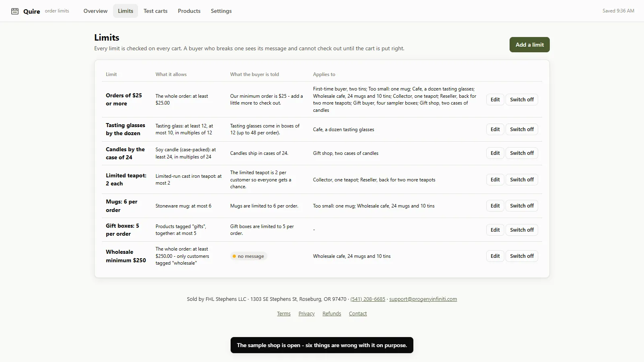Switch to the Test carts tab
Screen dimensions: 644x362
tap(155, 11)
